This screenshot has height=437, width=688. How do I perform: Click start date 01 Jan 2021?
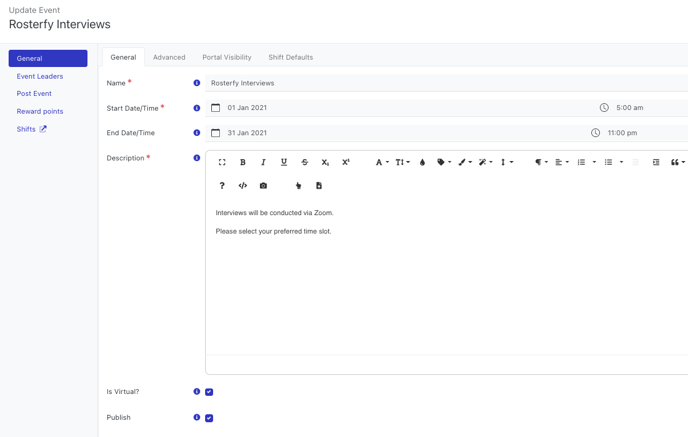click(x=247, y=108)
